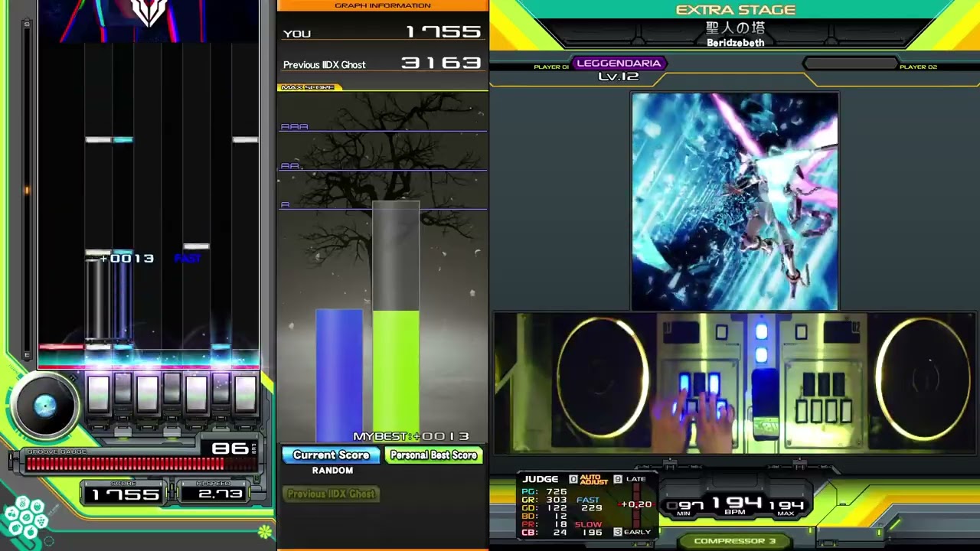Click the MYBEST:+0013 text
The height and width of the screenshot is (551, 980).
(x=411, y=436)
